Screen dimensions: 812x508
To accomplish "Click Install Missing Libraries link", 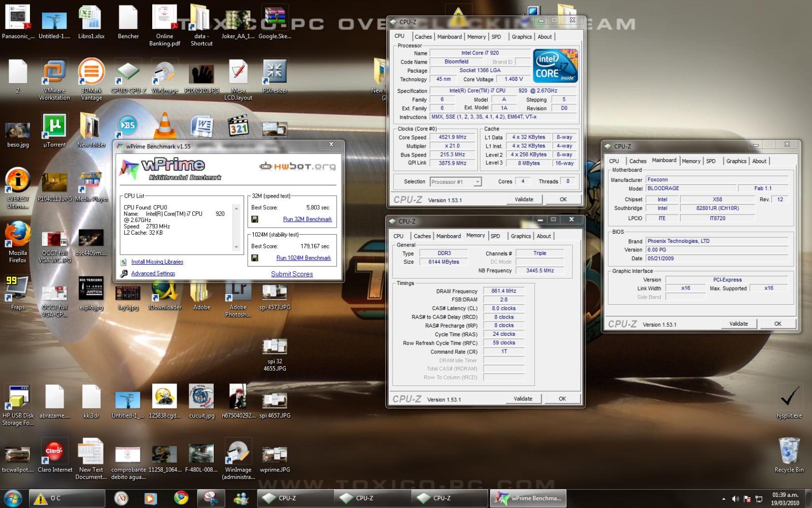I will pos(157,262).
